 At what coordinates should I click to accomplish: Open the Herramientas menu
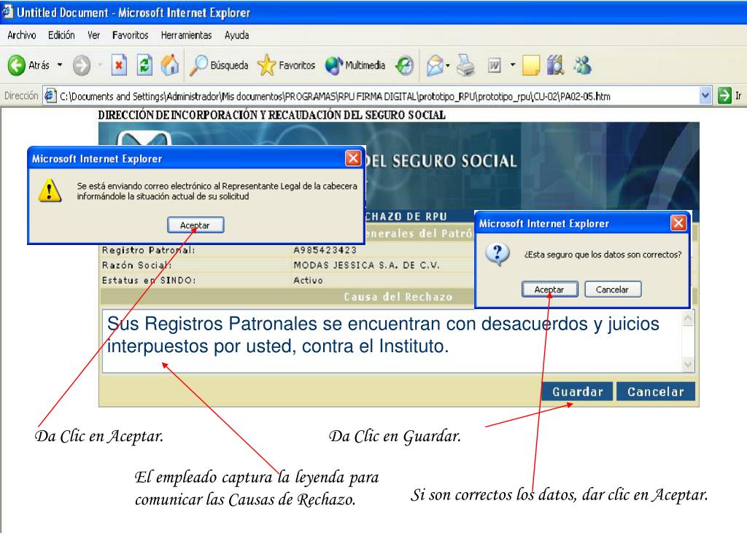click(186, 35)
